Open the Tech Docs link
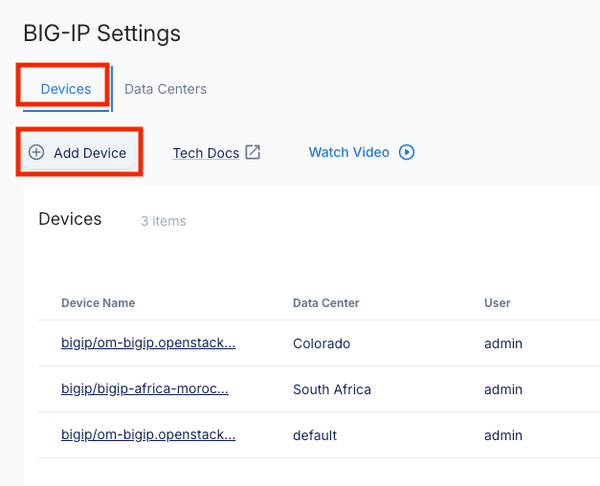 (x=206, y=153)
